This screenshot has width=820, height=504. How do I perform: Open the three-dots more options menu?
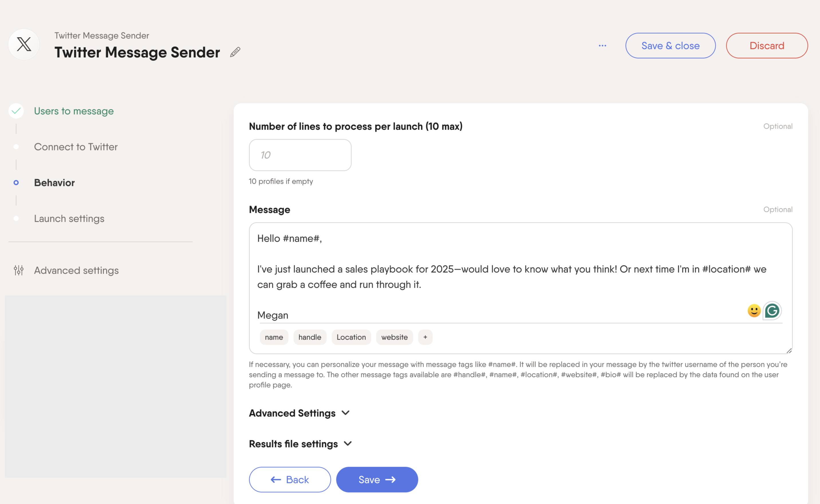602,46
